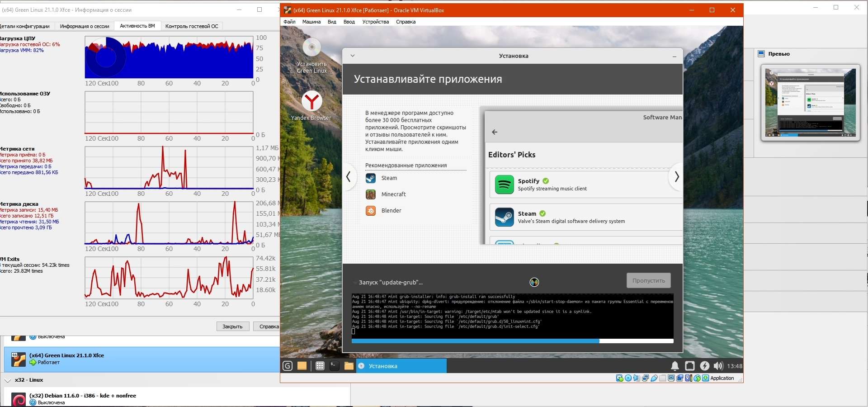Click the volume speaker icon in guest tray
The width and height of the screenshot is (868, 407).
(718, 366)
